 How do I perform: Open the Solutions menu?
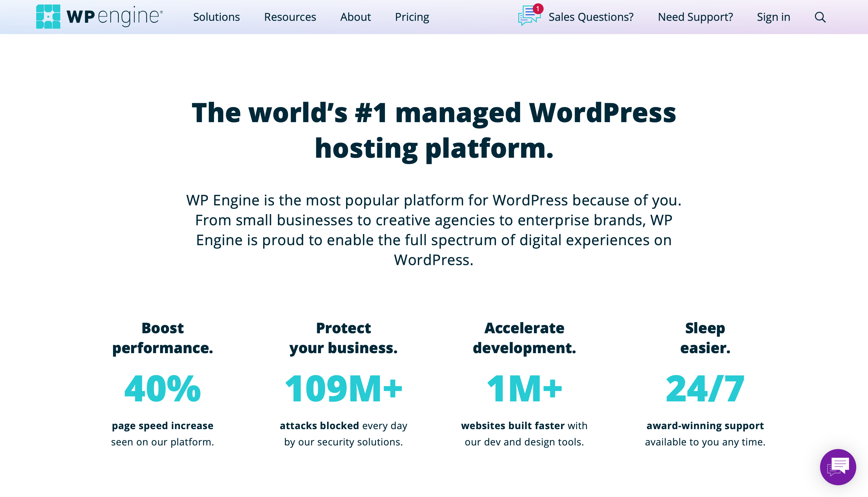tap(216, 17)
